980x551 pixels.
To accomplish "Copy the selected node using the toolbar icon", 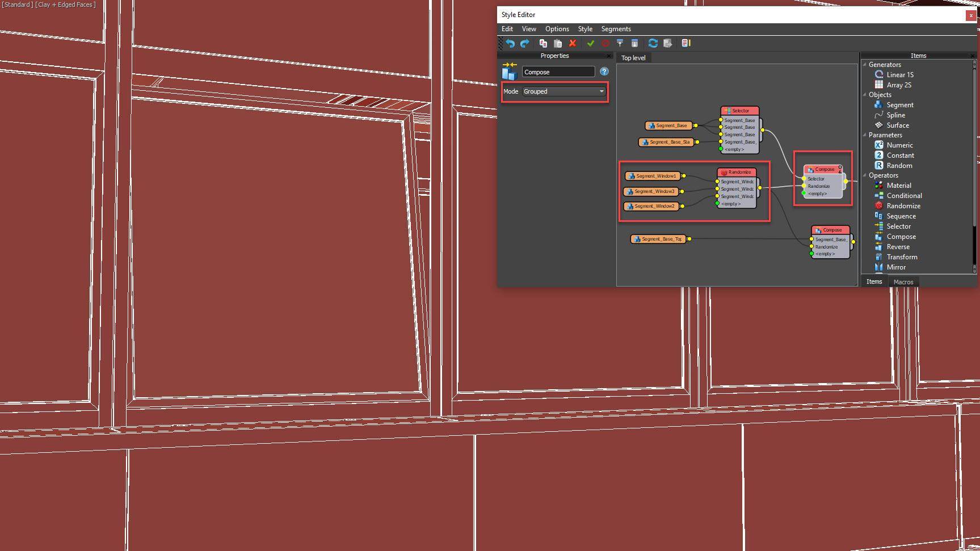I will click(543, 43).
